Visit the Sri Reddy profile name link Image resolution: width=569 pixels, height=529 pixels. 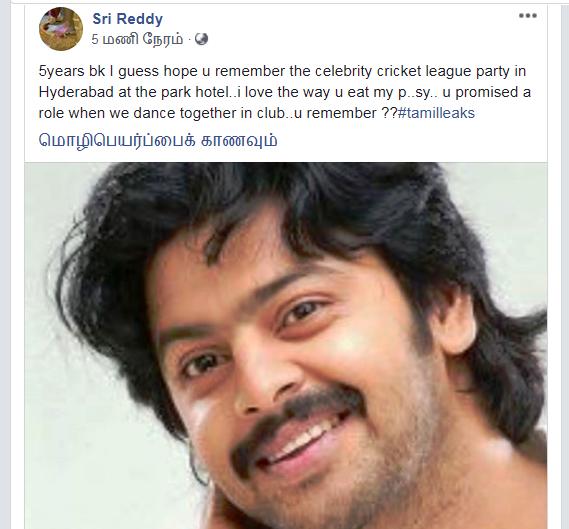click(x=127, y=19)
